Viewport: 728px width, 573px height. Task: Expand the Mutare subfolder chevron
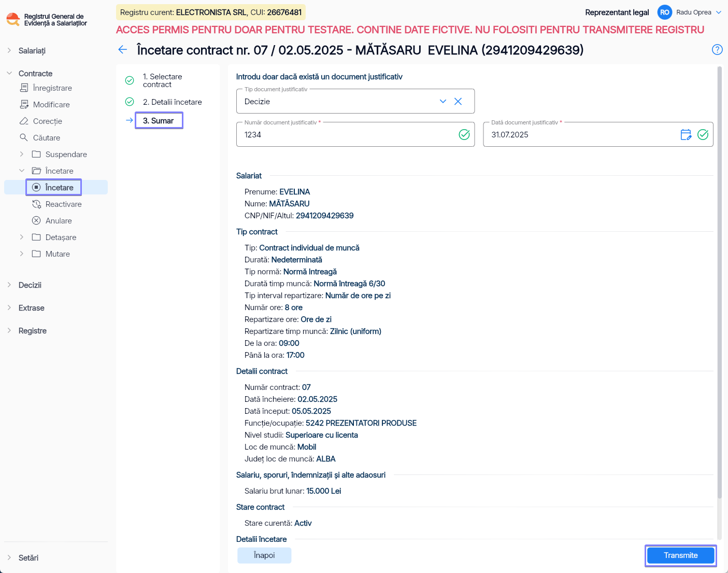click(22, 254)
